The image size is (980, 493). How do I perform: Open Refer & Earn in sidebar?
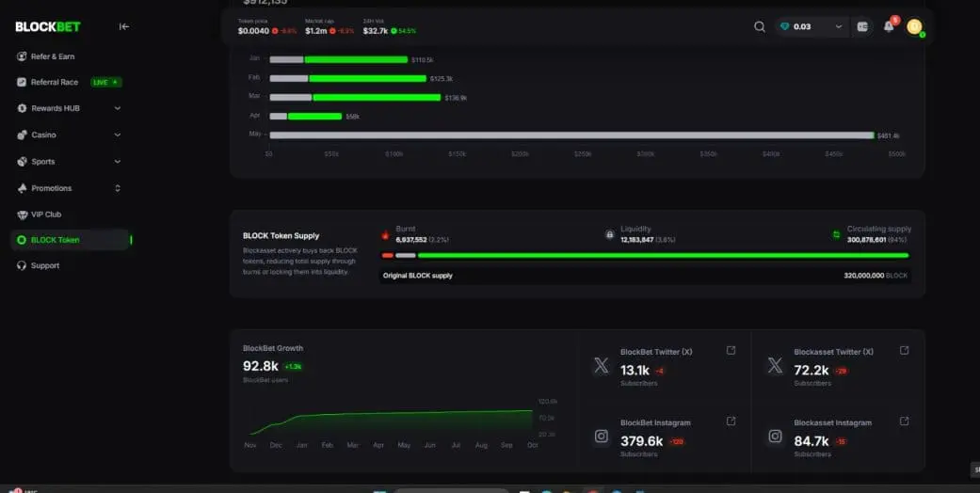(52, 56)
